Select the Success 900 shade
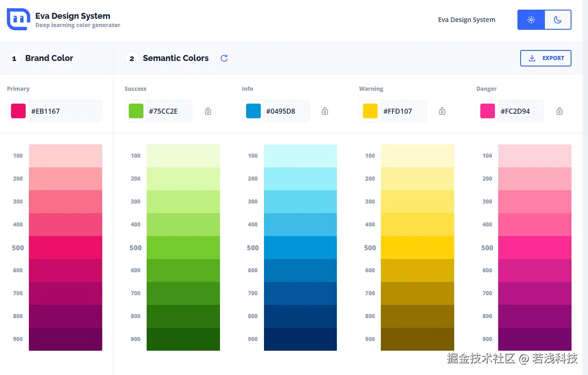 183,339
